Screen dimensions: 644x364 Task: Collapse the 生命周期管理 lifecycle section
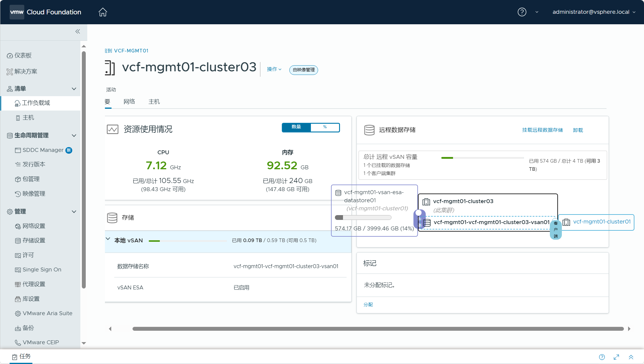pos(74,135)
